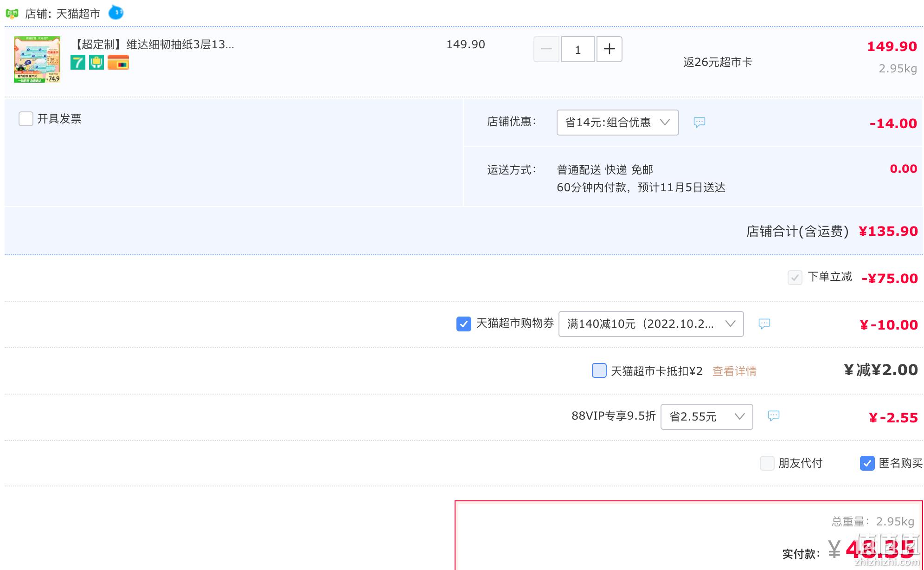Click the -¥75.00 instant discount amount
Viewport: 924px width, 570px height.
pos(890,279)
